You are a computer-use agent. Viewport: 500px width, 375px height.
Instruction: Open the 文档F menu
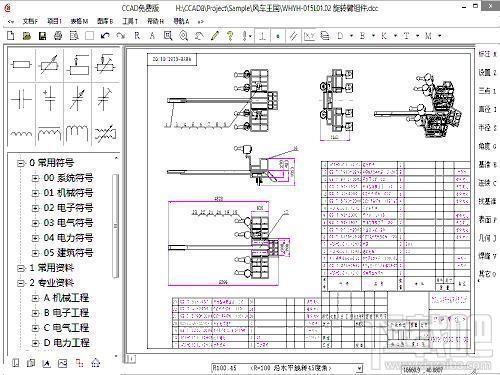pos(30,21)
